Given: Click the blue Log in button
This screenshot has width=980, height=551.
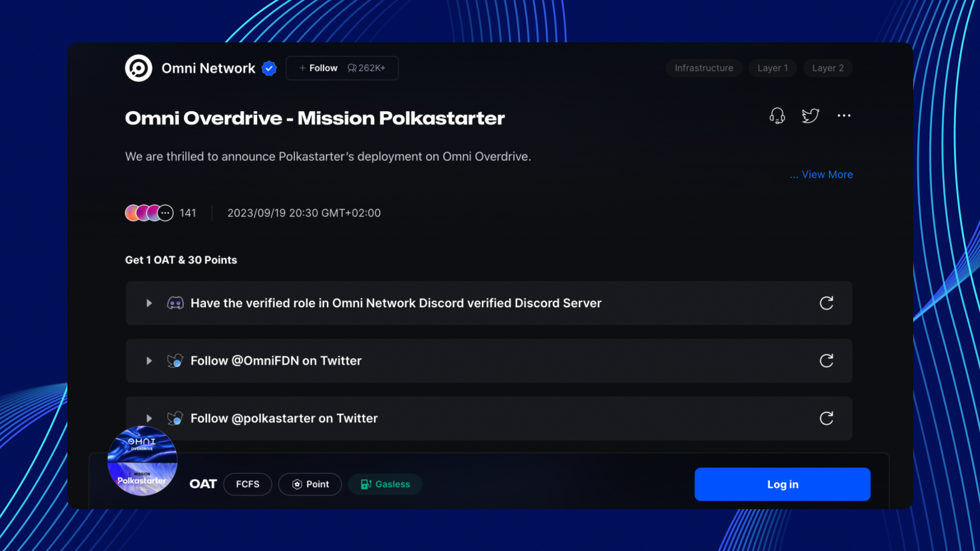Looking at the screenshot, I should pyautogui.click(x=782, y=484).
